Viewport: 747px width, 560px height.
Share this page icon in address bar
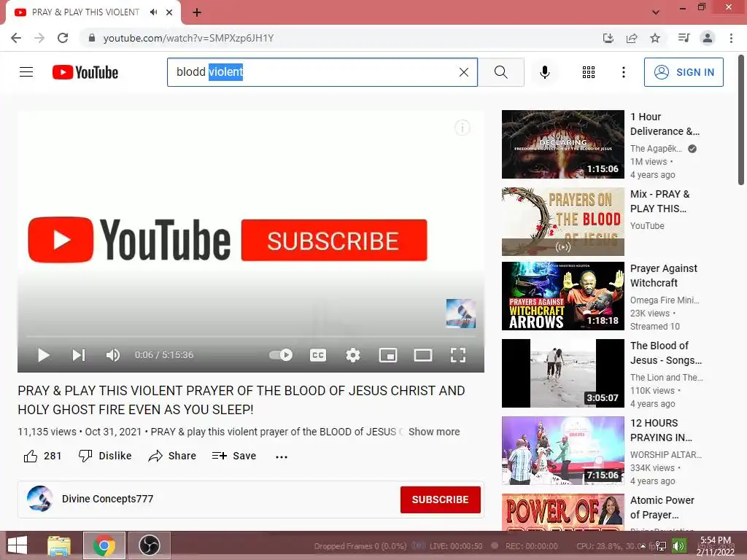coord(632,38)
